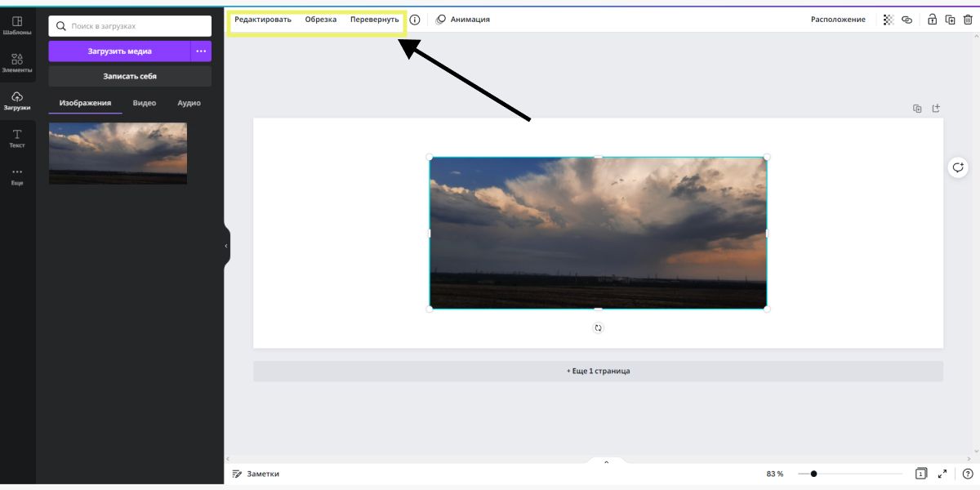
Task: Toggle the lock icon for the selected image
Action: coord(932,20)
